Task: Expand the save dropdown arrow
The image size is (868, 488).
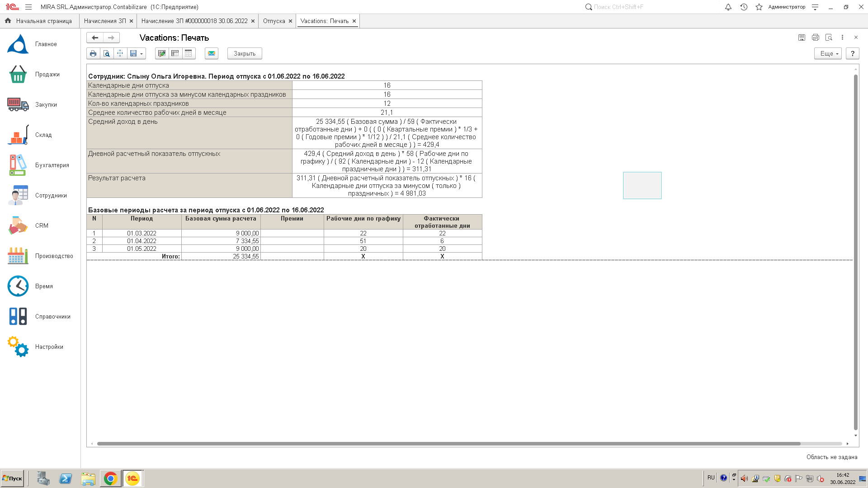Action: click(142, 54)
